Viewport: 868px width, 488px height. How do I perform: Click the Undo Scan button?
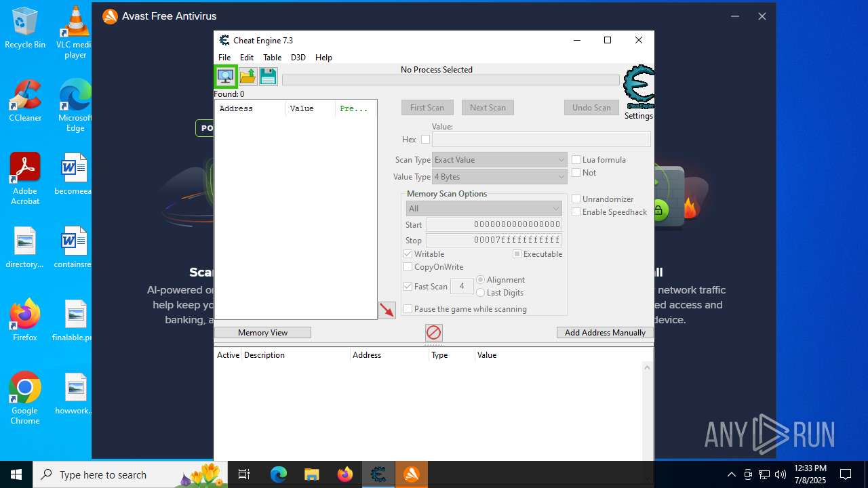592,108
